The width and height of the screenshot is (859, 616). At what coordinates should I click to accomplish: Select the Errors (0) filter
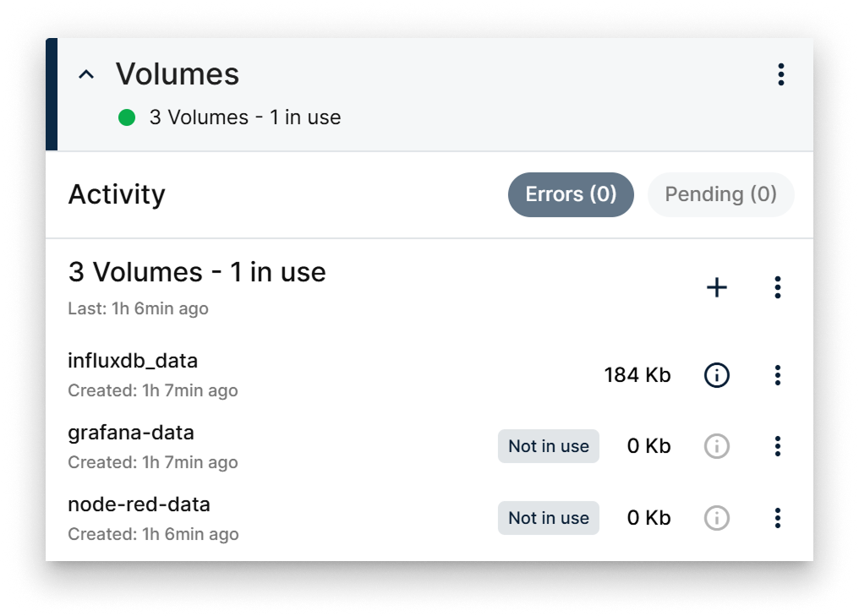[x=570, y=194]
